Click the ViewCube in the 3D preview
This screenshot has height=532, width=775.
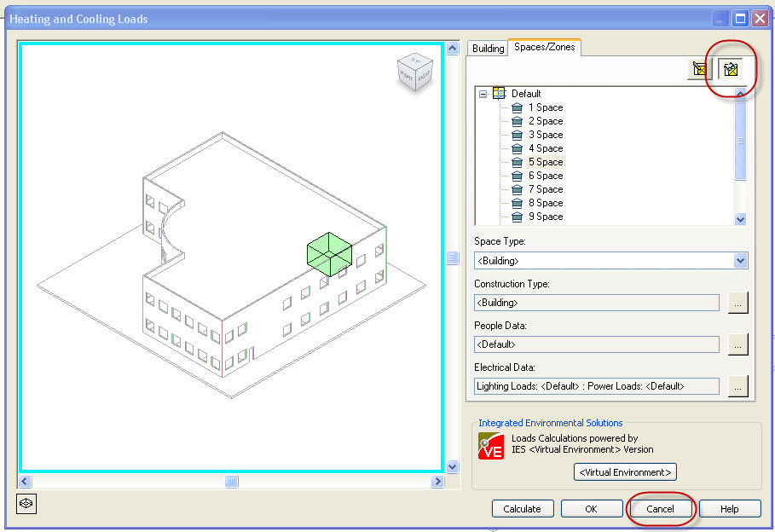pos(415,72)
